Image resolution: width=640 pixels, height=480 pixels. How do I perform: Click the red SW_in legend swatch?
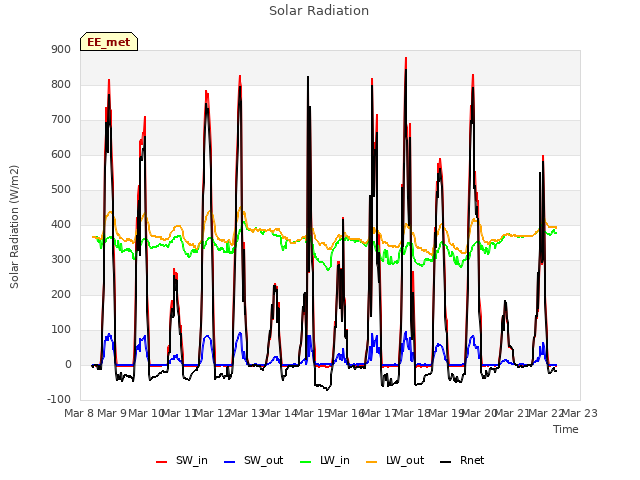[162, 462]
